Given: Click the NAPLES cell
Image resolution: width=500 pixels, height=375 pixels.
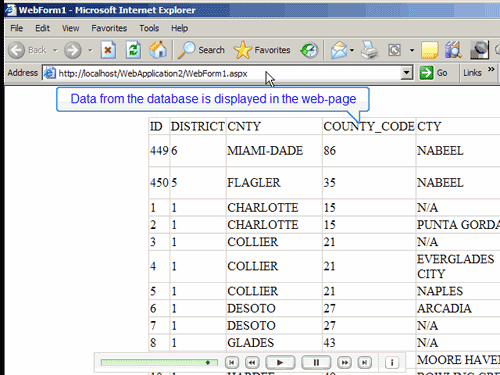Looking at the screenshot, I should (x=458, y=291).
